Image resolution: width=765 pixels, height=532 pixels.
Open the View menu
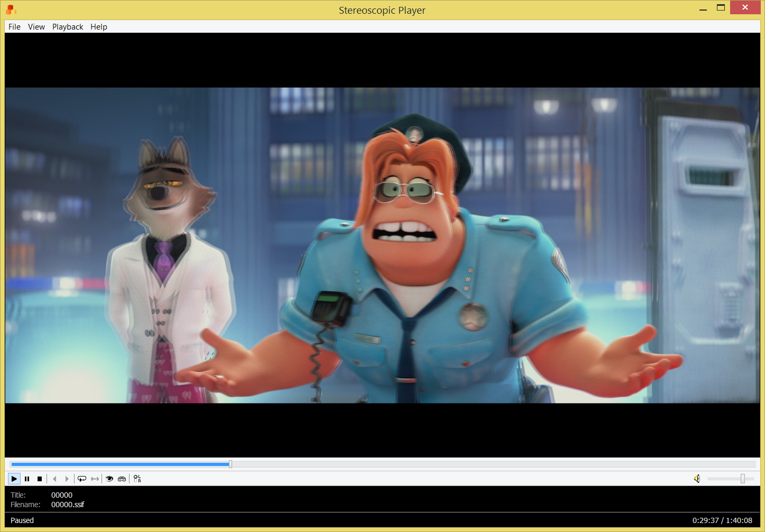(x=36, y=27)
